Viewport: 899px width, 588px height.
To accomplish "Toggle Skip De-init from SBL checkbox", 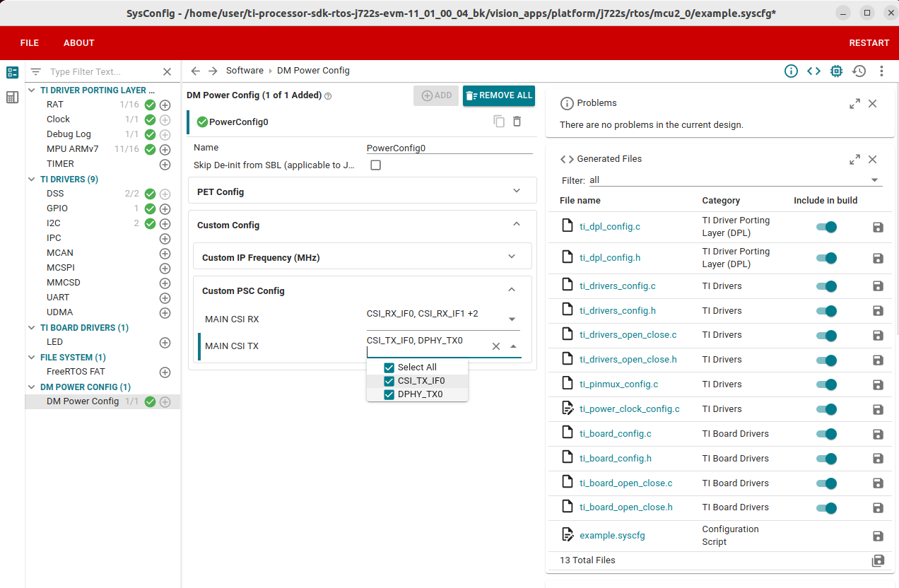I will pos(376,165).
